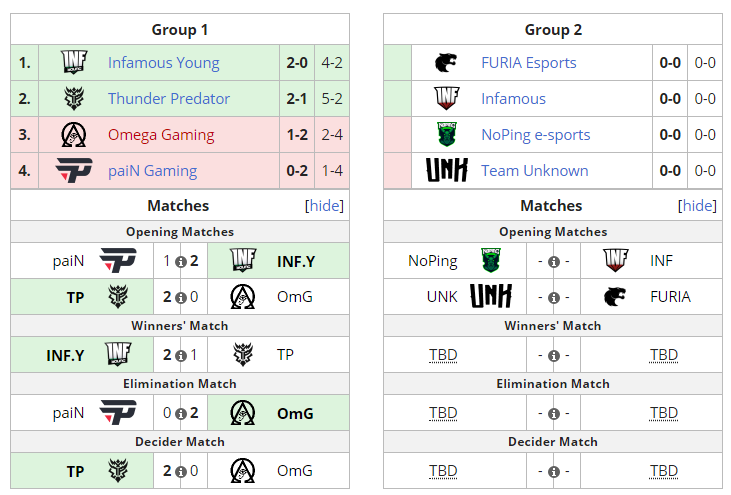
Task: Click Thunder Predator logo in standings
Action: (x=74, y=99)
